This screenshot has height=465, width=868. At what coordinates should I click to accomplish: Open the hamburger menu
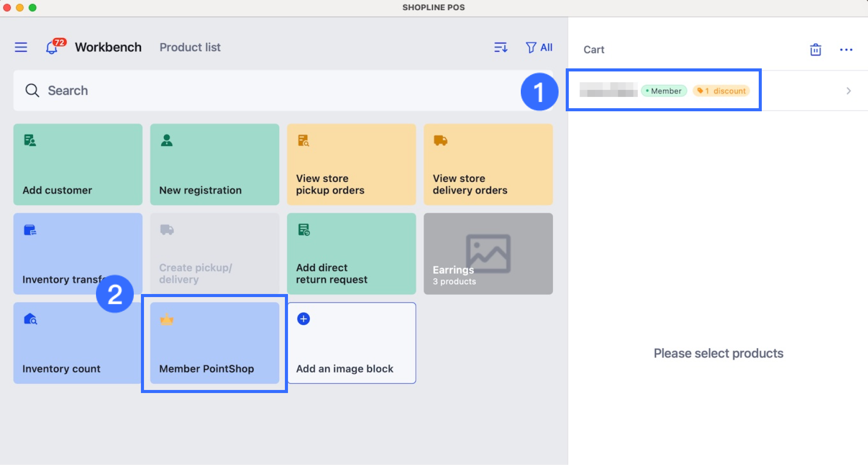click(21, 47)
